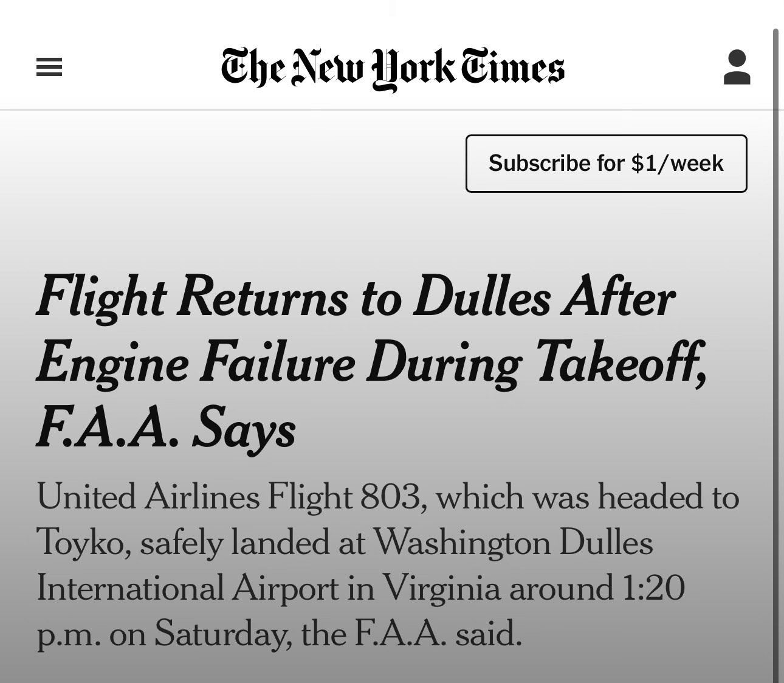Open the hamburger sections menu
Viewport: 784px width, 683px height.
pos(49,67)
